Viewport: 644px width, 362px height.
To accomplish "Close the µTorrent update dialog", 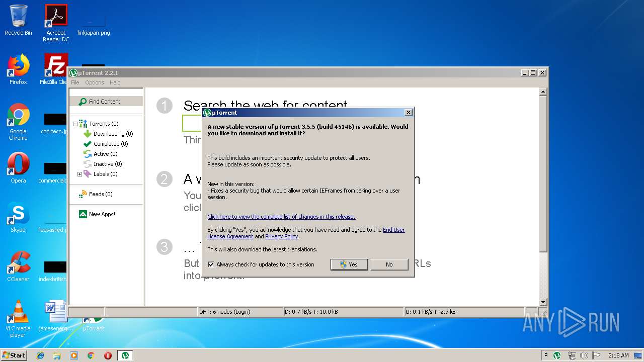I will [x=409, y=113].
